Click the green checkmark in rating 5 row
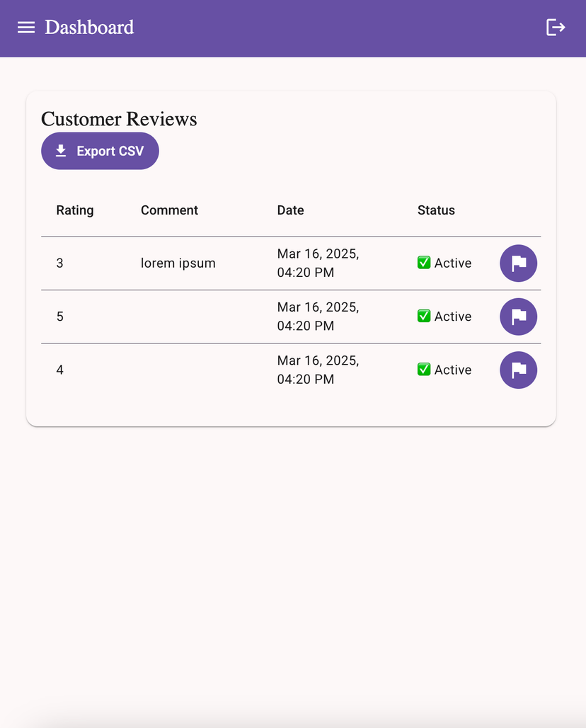Image resolution: width=586 pixels, height=728 pixels. (424, 316)
